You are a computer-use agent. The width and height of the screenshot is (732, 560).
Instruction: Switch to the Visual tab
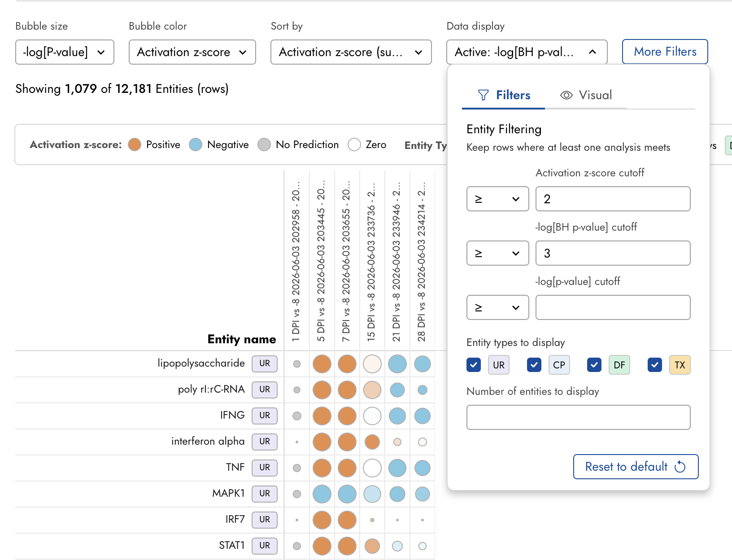pos(586,95)
